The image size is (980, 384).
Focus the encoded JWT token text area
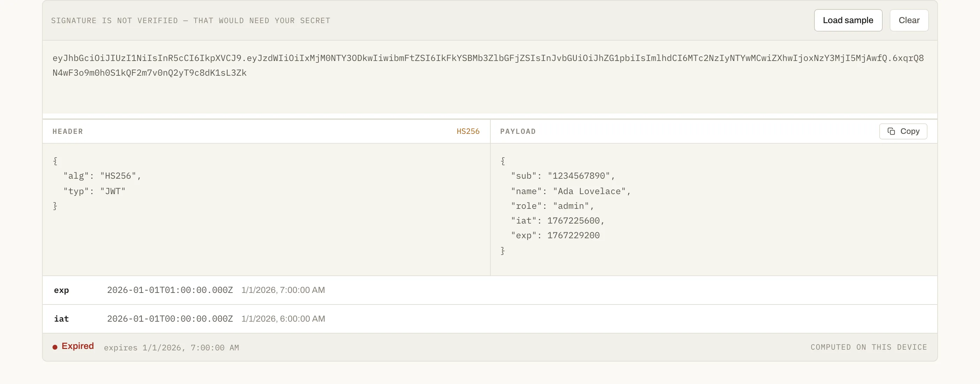pyautogui.click(x=490, y=77)
